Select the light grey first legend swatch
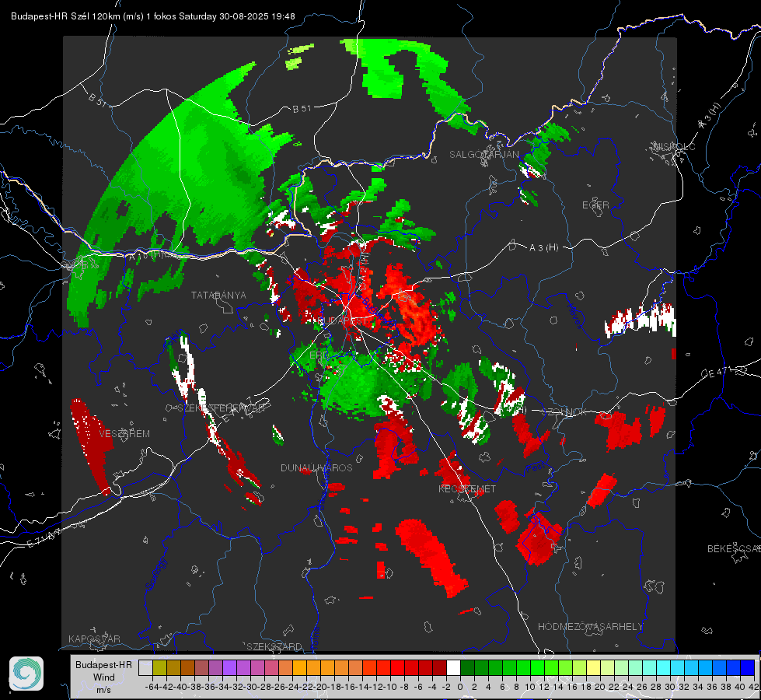 [145, 667]
